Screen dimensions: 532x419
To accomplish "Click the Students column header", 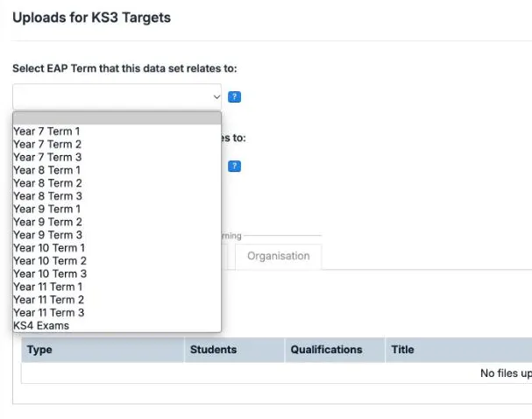I will click(234, 350).
